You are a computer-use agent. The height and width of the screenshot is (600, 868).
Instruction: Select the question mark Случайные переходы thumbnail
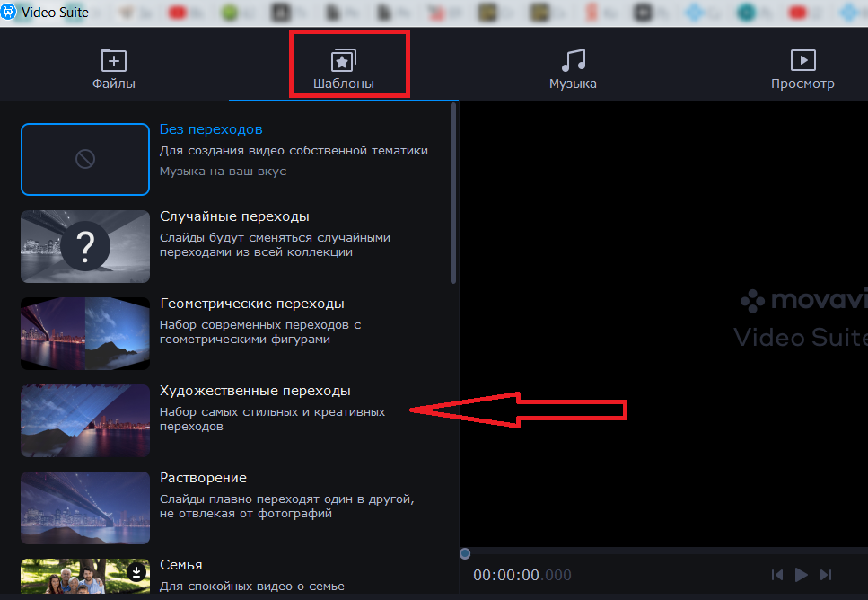tap(85, 246)
